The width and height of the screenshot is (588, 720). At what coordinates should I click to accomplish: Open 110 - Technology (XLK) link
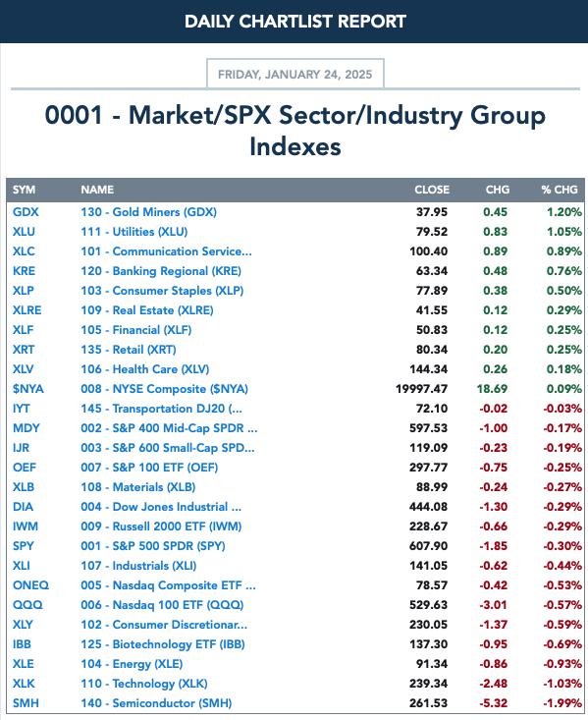[x=144, y=684]
